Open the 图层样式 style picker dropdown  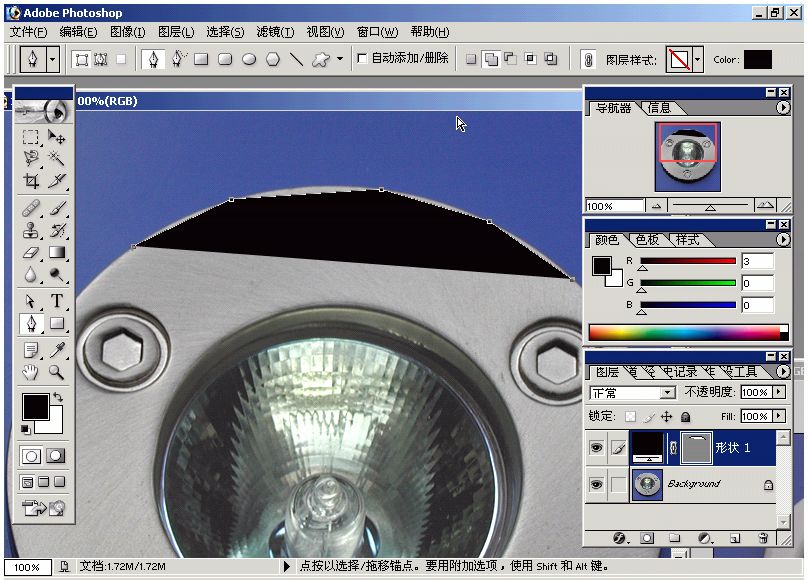pyautogui.click(x=697, y=59)
